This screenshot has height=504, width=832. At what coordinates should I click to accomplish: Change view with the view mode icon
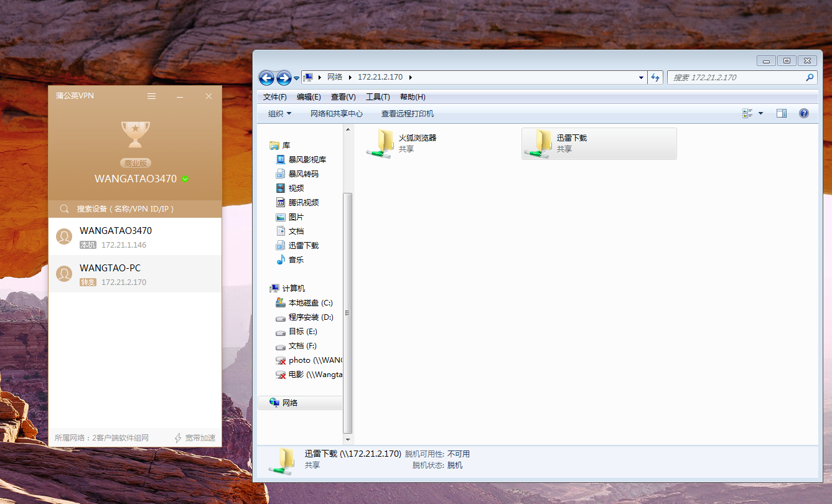(x=748, y=113)
